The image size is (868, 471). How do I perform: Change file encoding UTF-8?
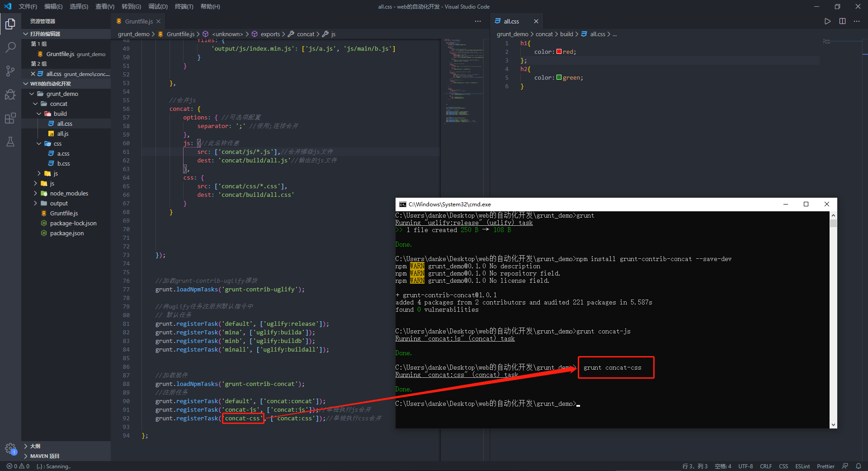pyautogui.click(x=745, y=466)
